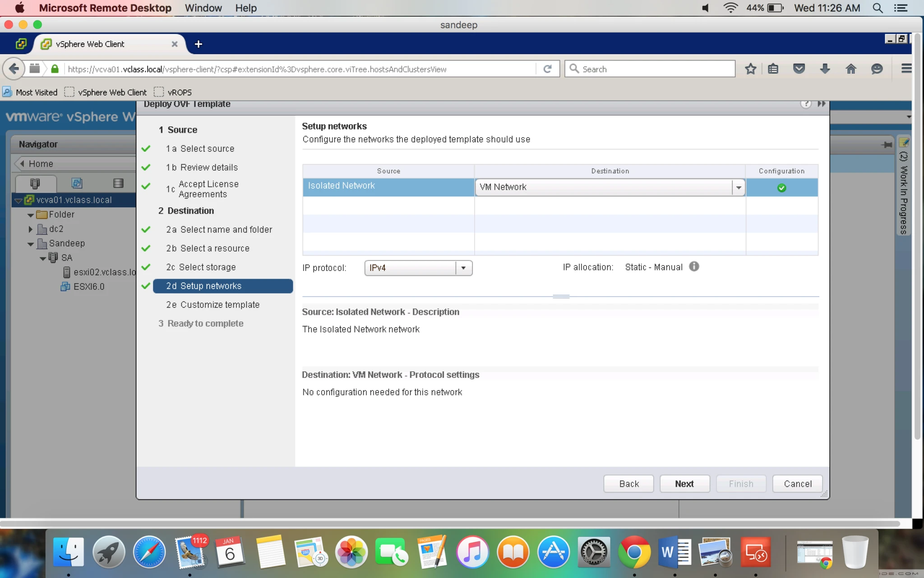Click the browser Search field

click(x=650, y=69)
